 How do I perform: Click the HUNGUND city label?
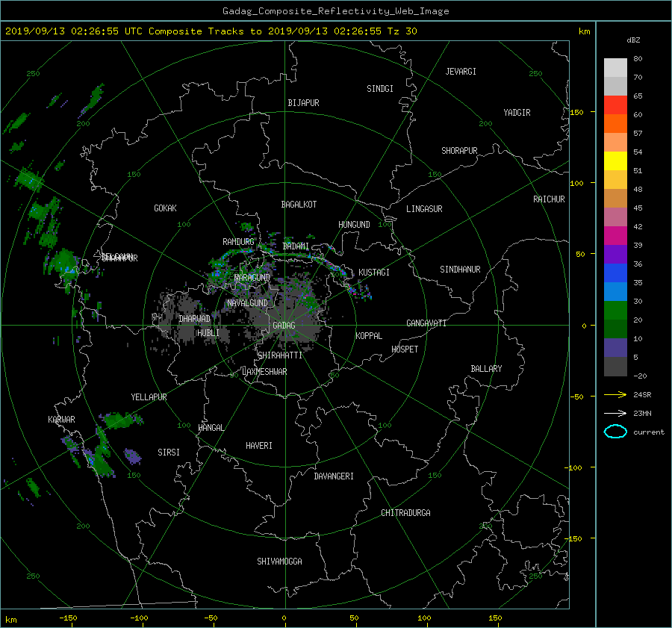click(x=354, y=225)
